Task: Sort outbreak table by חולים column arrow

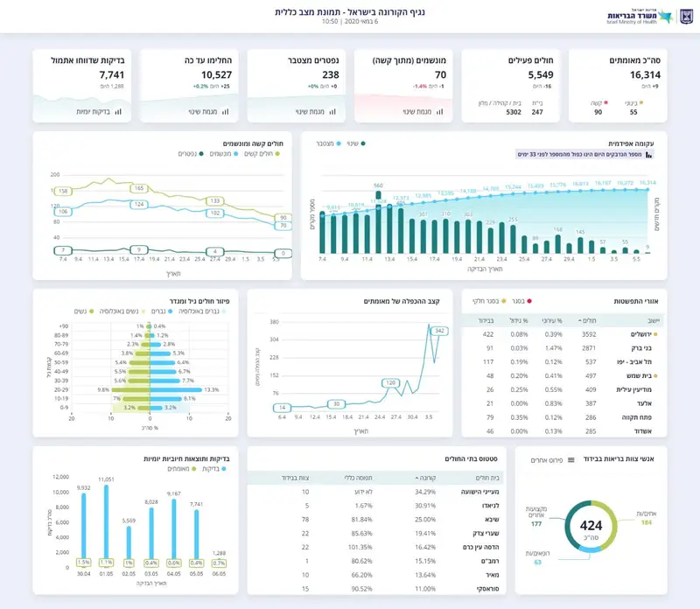Action: 579,320
